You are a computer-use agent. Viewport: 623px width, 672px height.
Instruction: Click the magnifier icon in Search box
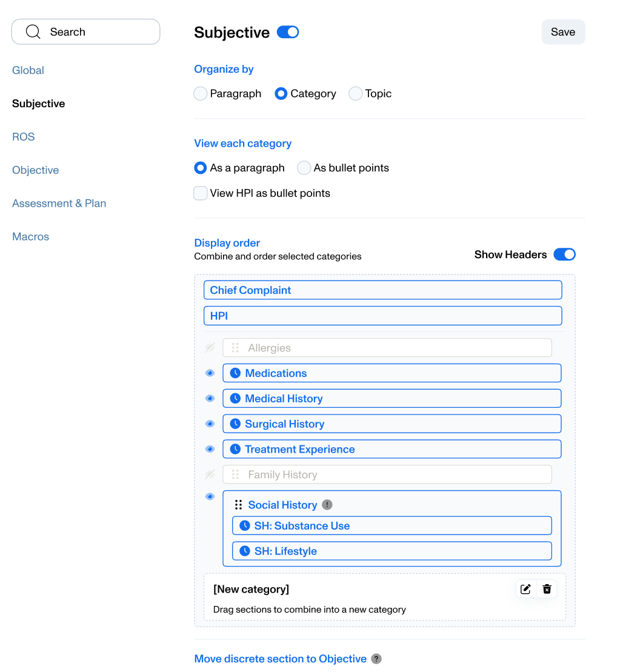[33, 32]
